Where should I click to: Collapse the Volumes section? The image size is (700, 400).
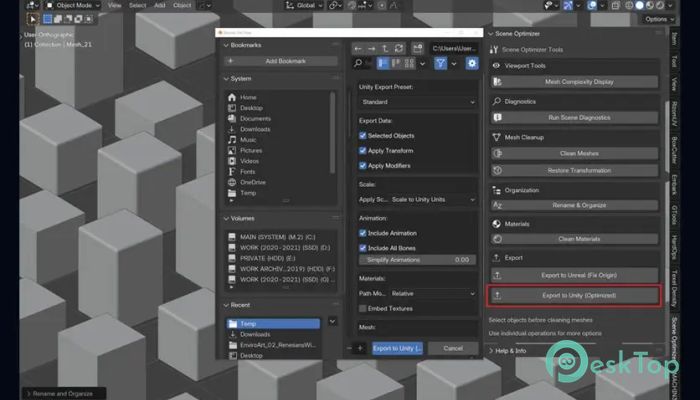coord(226,218)
